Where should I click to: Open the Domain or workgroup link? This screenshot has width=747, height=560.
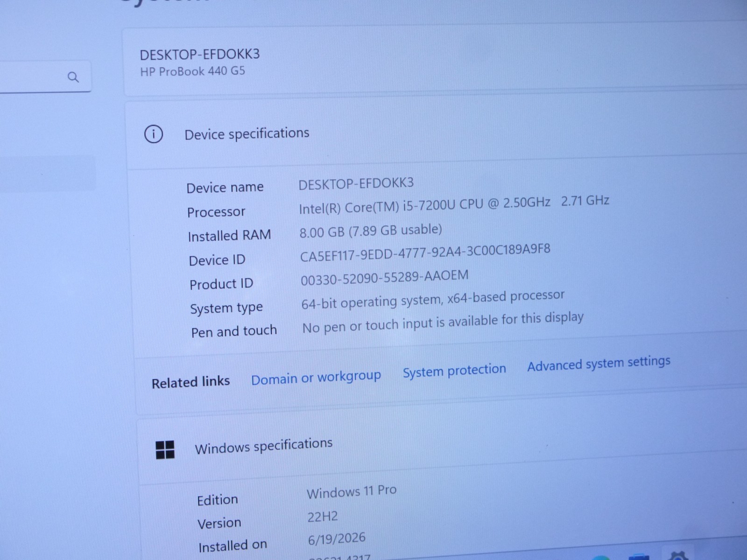click(x=316, y=377)
